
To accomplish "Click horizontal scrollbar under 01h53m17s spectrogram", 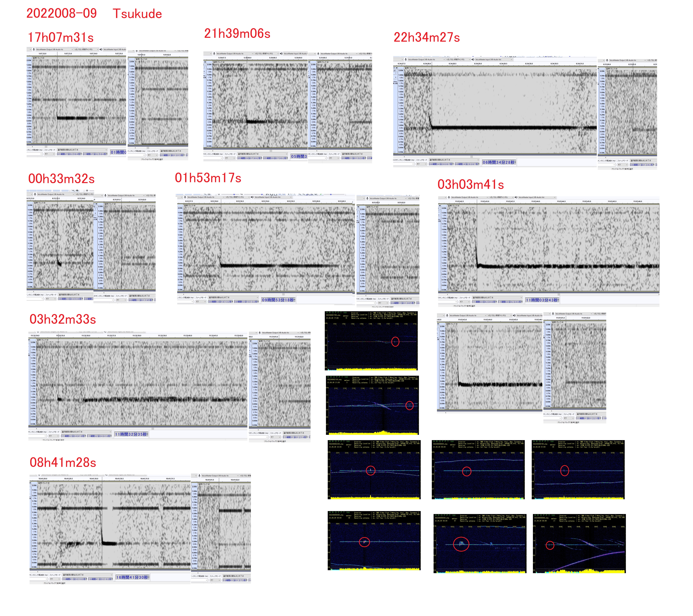I will (x=283, y=294).
